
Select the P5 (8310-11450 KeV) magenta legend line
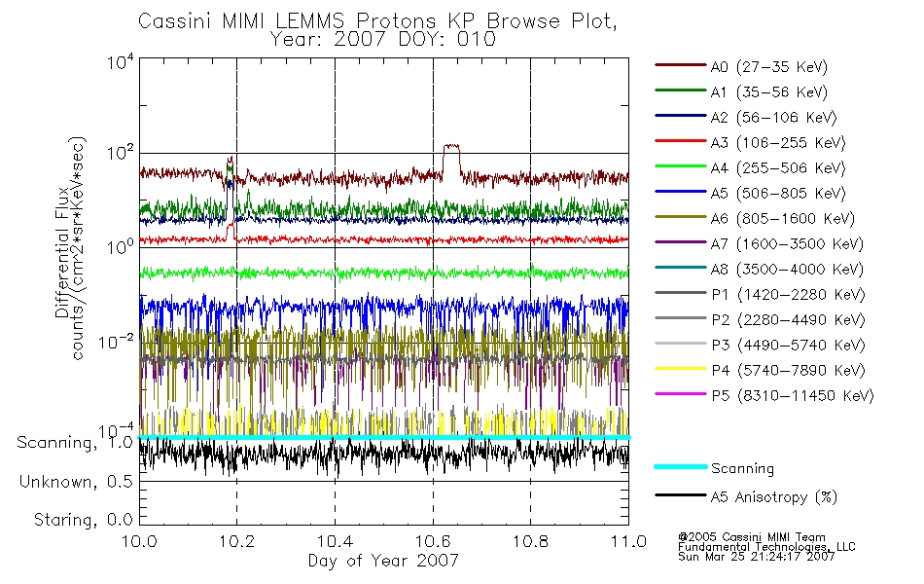[681, 394]
